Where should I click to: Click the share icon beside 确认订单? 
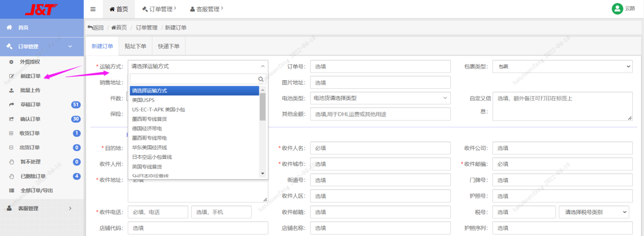11,119
